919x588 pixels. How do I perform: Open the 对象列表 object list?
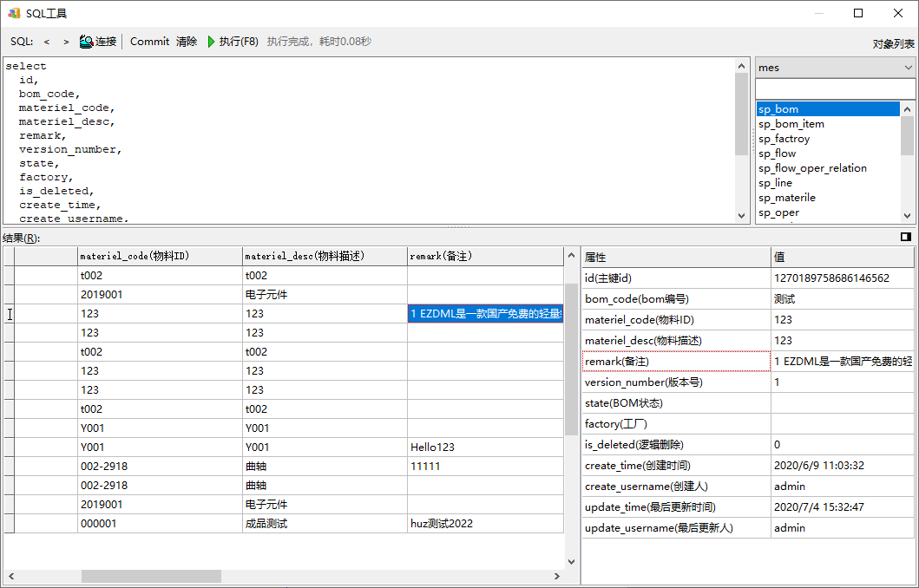click(x=893, y=44)
